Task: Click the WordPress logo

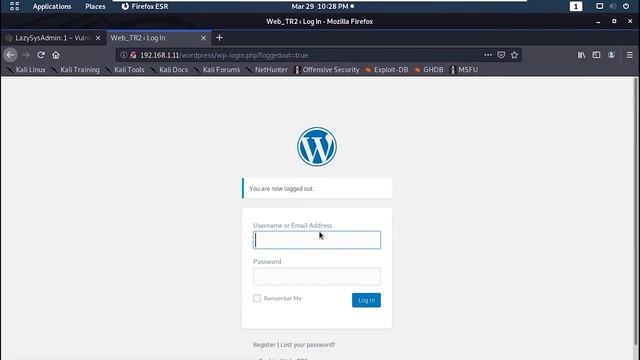Action: (317, 147)
